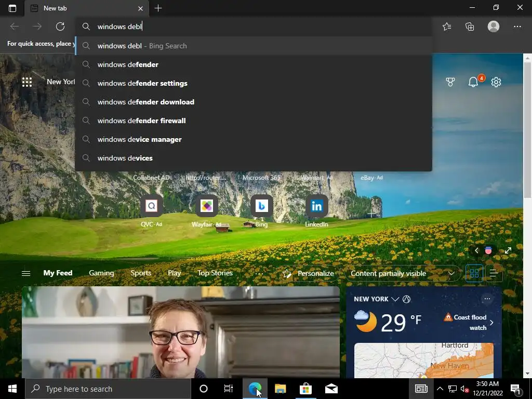532x399 pixels.
Task: Select 'windows debl - Bing Search' suggestion
Action: (254, 46)
